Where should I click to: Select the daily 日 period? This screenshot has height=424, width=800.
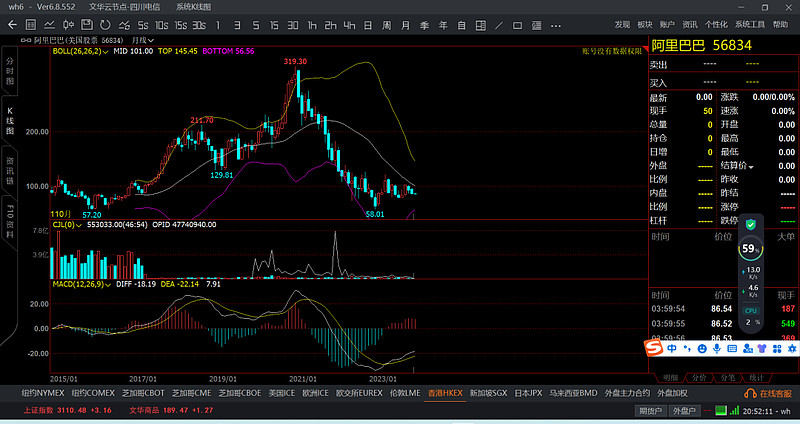(368, 25)
